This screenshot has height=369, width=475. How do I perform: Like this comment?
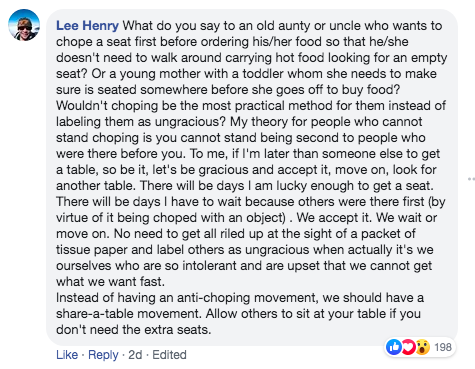[x=67, y=355]
